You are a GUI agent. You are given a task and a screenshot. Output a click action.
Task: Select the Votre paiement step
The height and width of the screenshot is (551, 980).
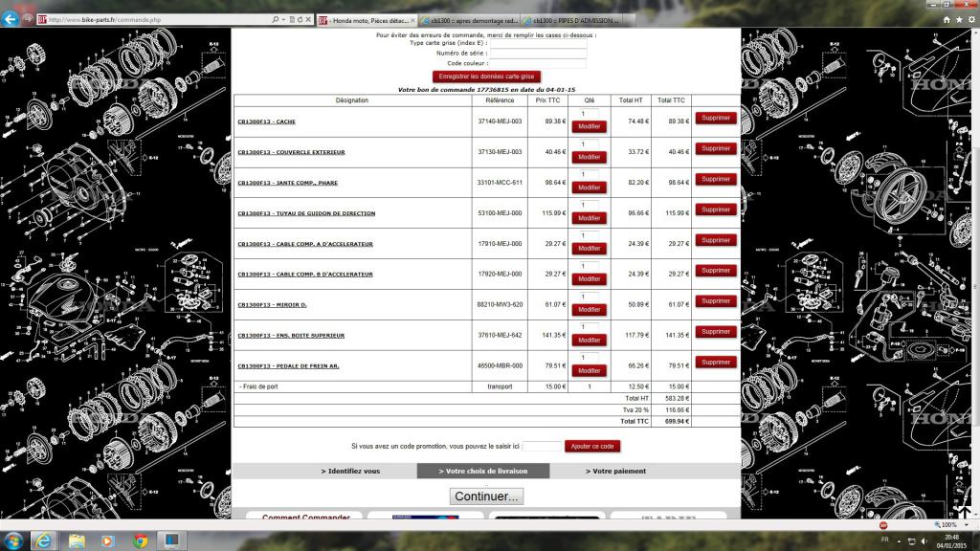point(615,471)
